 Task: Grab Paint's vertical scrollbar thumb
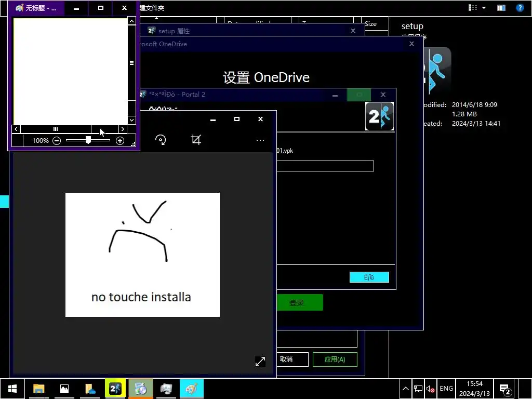[x=131, y=63]
